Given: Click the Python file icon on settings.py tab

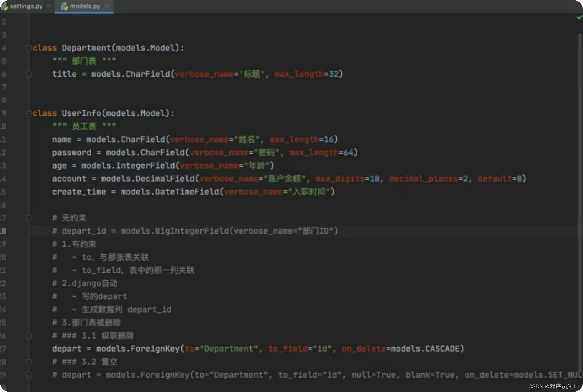Looking at the screenshot, I should point(4,6).
